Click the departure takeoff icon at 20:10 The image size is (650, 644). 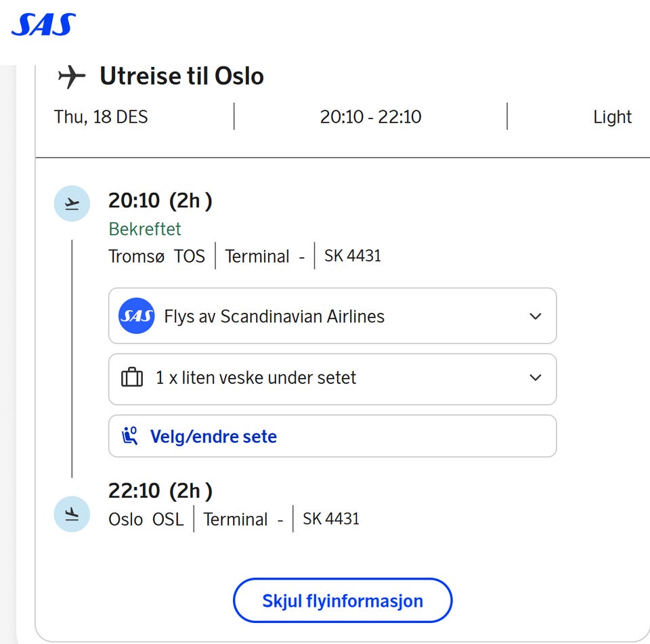click(x=72, y=203)
